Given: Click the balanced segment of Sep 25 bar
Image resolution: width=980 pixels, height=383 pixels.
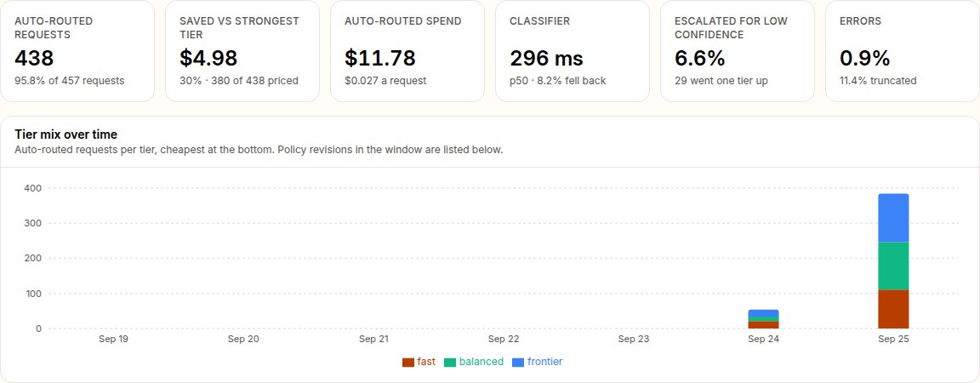Looking at the screenshot, I should 893,266.
